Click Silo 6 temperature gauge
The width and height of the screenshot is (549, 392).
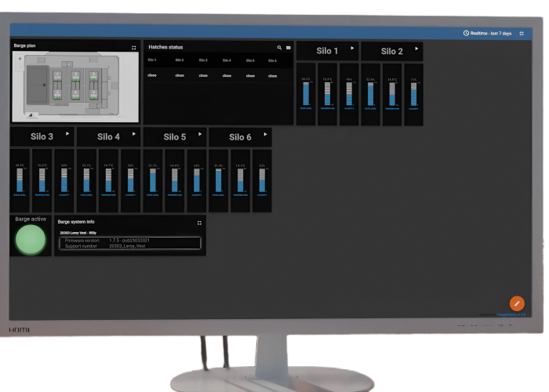tap(240, 181)
